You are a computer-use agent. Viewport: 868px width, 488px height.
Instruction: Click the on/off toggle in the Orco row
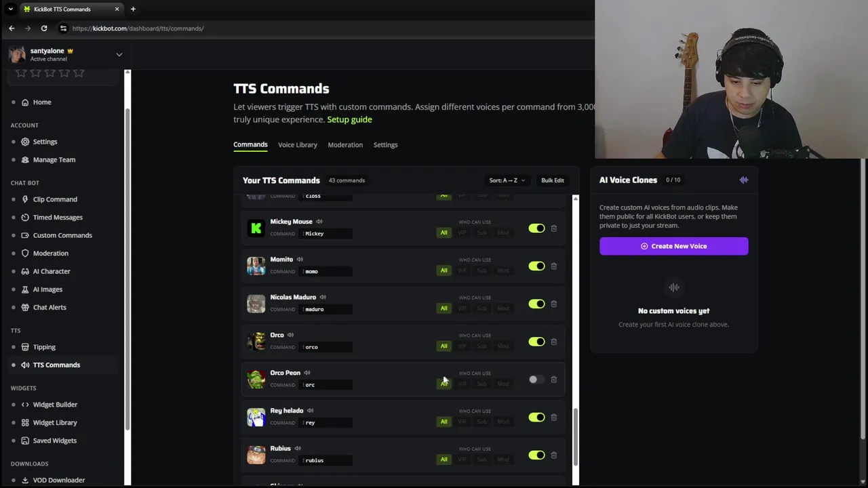pyautogui.click(x=536, y=342)
